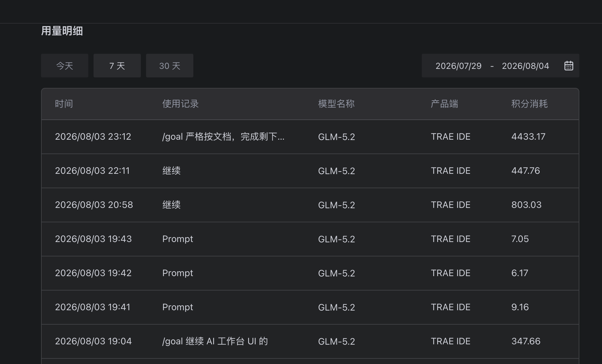
Task: Click the 4433.17 credits value
Action: 528,137
